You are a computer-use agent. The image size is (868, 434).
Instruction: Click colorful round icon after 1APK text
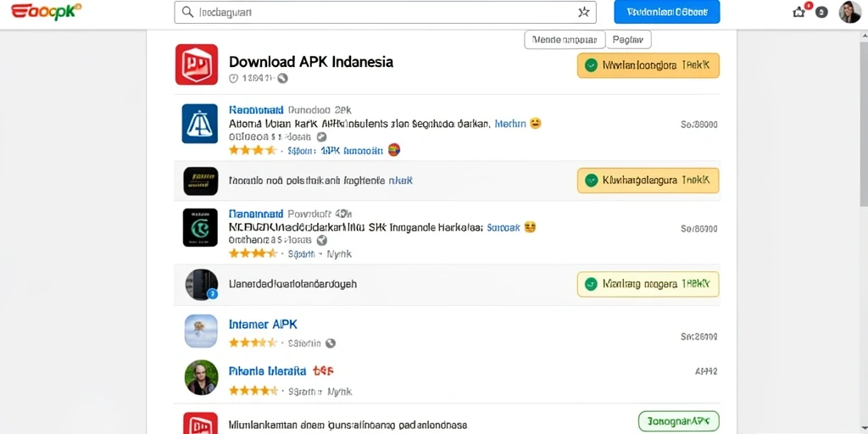(393, 149)
